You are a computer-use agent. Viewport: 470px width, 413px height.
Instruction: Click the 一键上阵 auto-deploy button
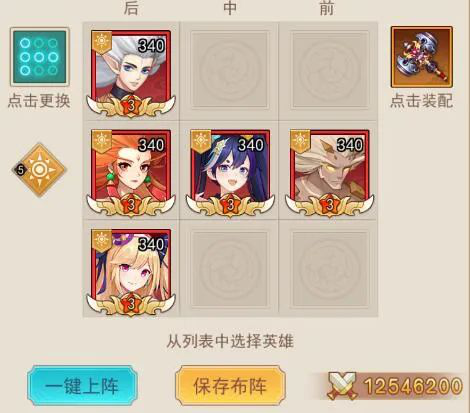click(82, 386)
